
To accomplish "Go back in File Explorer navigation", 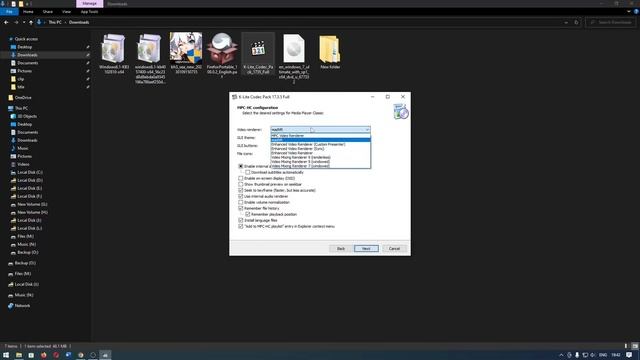I will 6,22.
